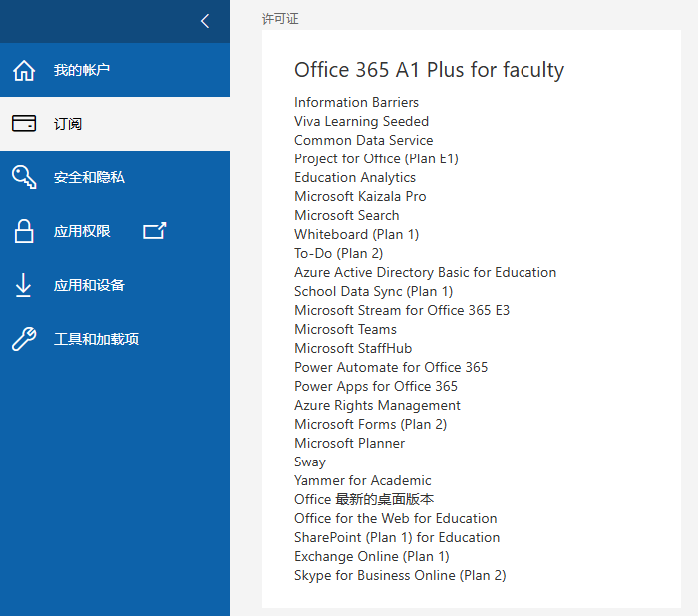This screenshot has height=616, width=698.
Task: Navigate to 应用和设备
Action: pos(115,285)
